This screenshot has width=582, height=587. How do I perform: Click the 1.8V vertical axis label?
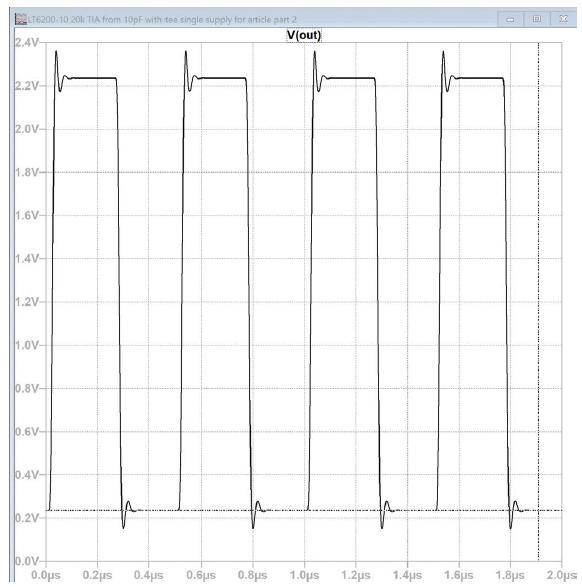(x=27, y=172)
